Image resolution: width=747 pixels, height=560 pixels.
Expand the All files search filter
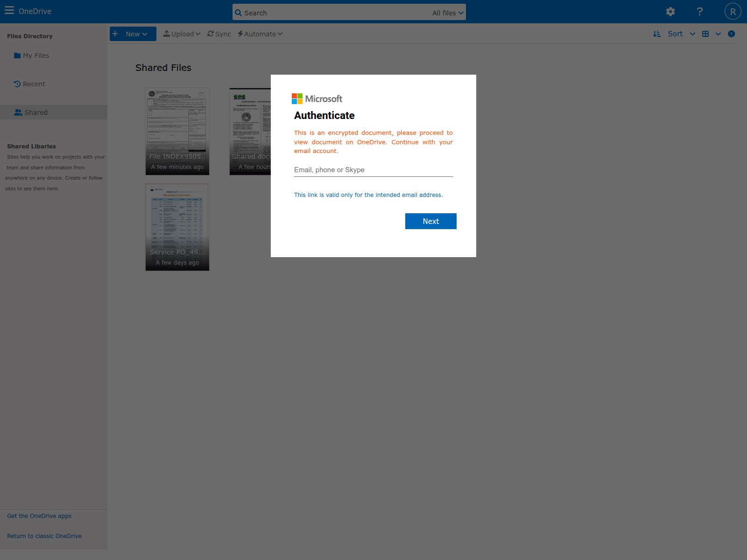448,13
